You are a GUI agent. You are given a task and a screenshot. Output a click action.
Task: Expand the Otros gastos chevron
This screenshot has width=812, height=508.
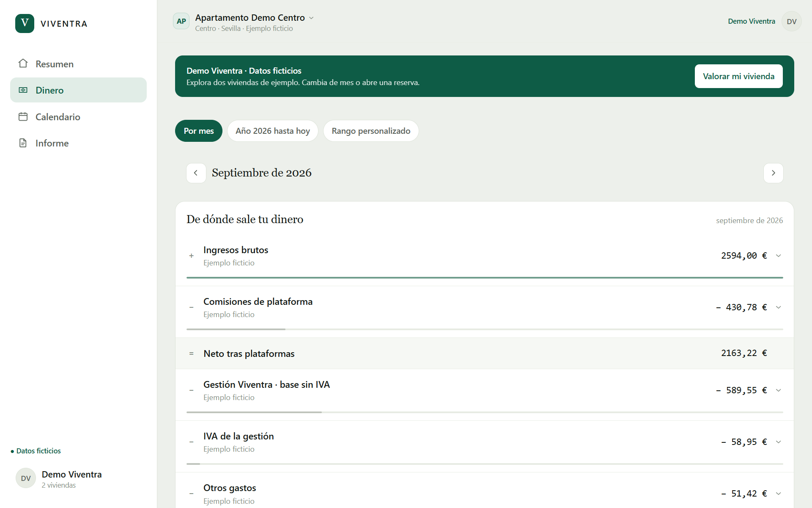click(778, 494)
